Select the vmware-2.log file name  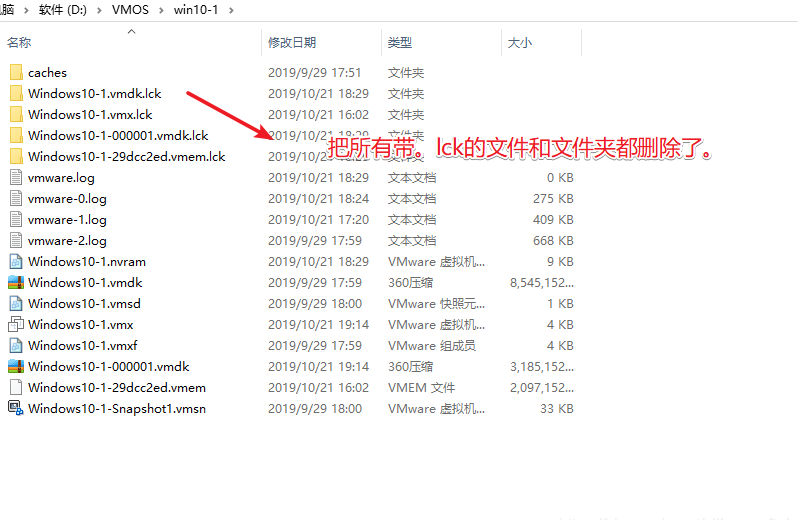click(67, 240)
